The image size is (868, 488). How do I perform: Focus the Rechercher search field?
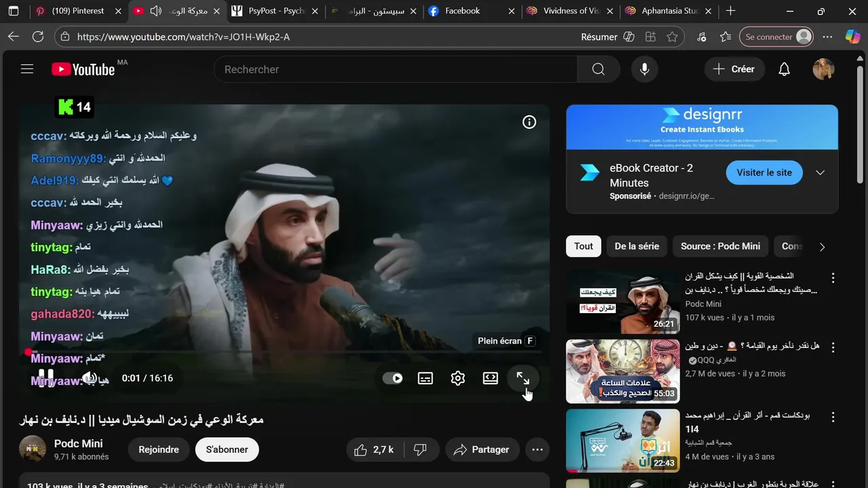click(x=395, y=69)
